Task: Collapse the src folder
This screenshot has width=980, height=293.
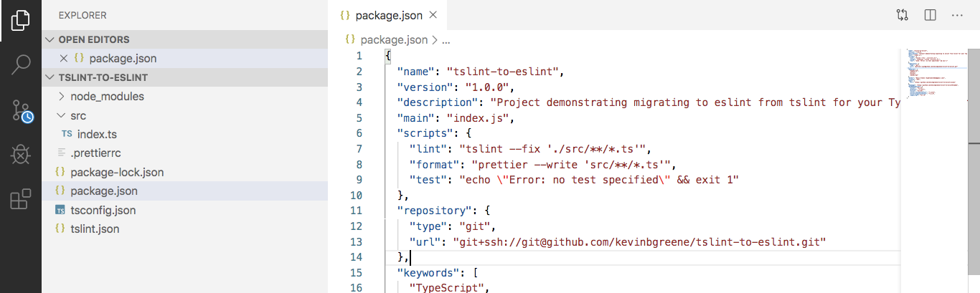Action: pyautogui.click(x=184, y=115)
